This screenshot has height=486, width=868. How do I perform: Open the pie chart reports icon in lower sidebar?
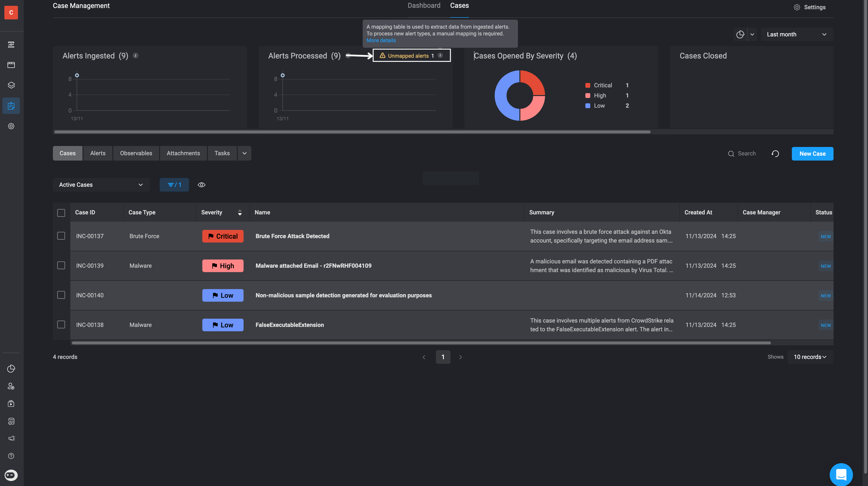click(x=11, y=369)
